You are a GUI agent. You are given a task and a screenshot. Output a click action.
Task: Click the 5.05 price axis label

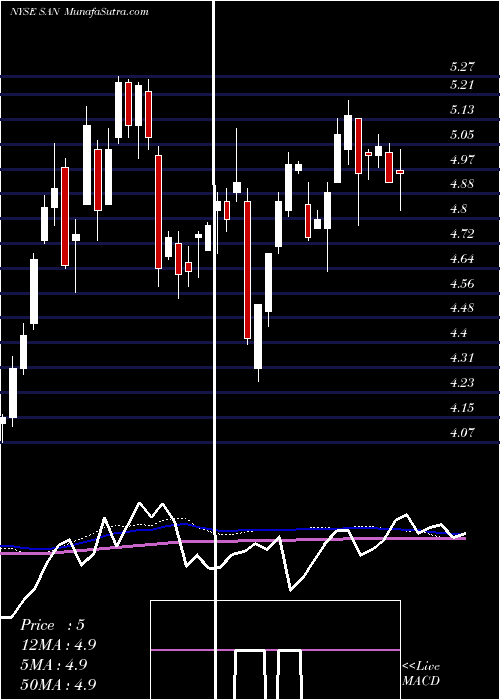click(x=462, y=135)
